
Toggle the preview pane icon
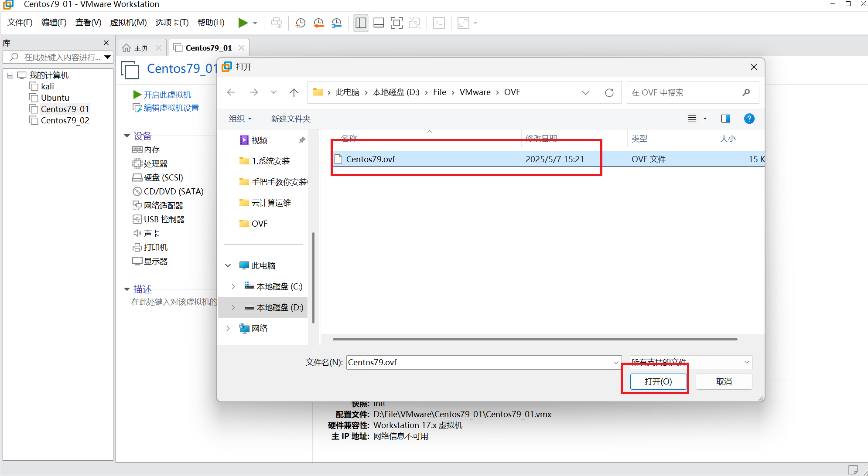[726, 119]
